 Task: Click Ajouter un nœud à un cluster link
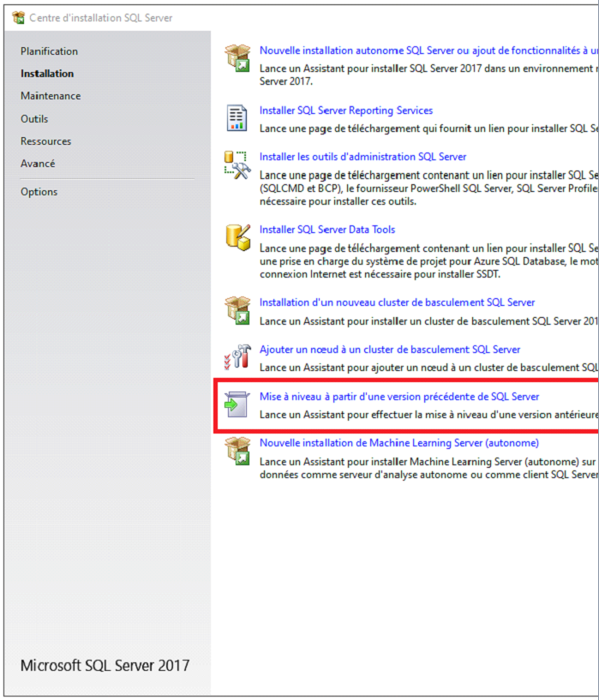[390, 350]
